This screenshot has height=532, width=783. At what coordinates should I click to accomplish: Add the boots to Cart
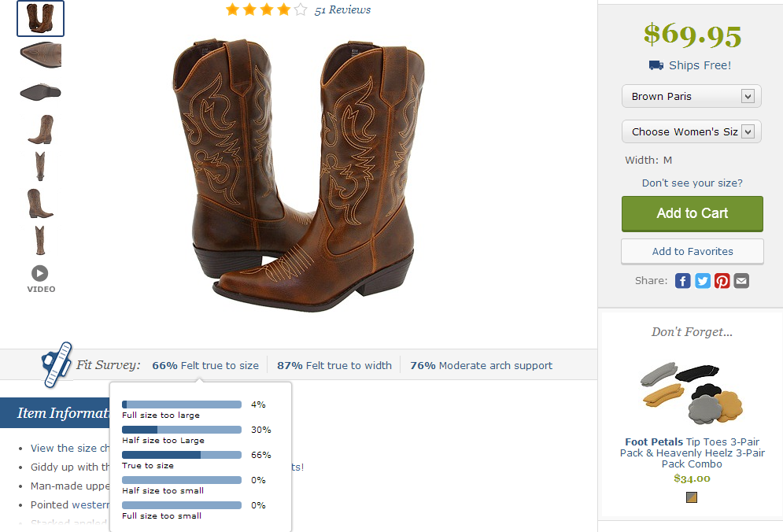(692, 213)
